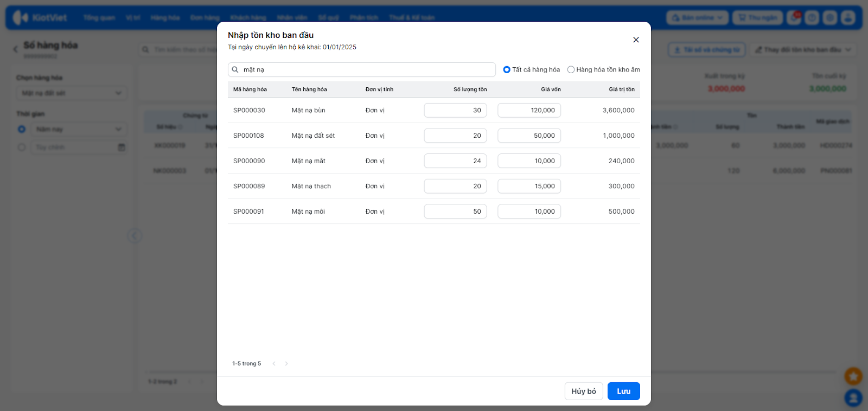Open the calendar icon in Tùy chỉnh field

coord(122,147)
